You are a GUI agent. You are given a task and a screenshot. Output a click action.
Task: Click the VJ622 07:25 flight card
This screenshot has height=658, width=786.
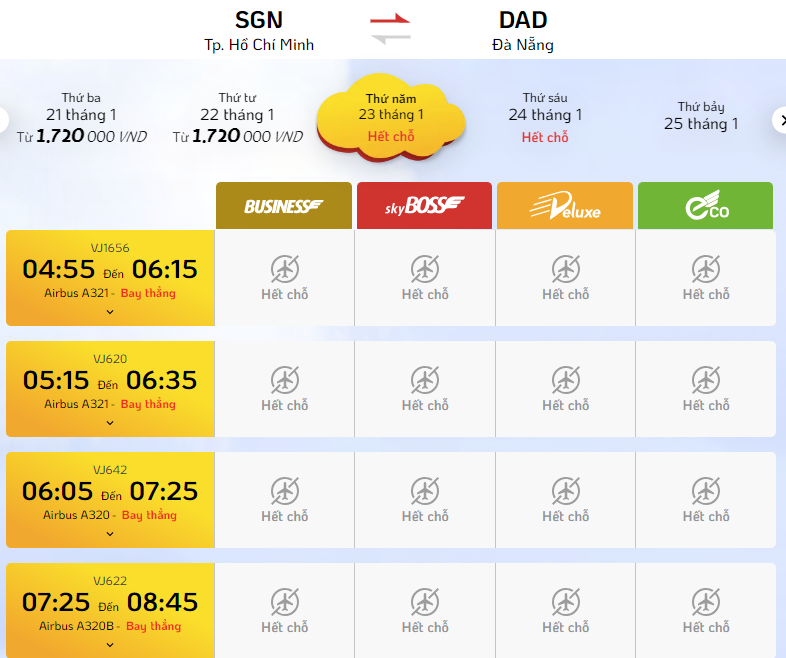pyautogui.click(x=110, y=602)
